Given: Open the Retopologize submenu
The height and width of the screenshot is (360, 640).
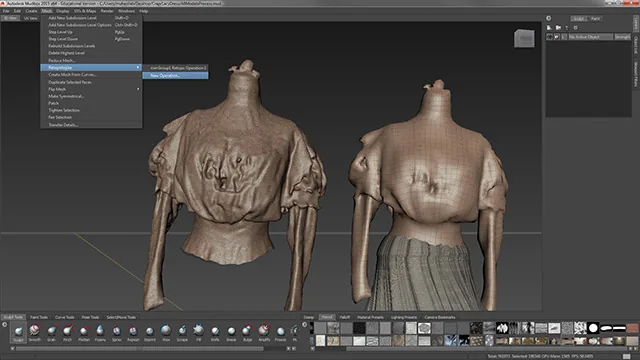Looking at the screenshot, I should point(91,67).
